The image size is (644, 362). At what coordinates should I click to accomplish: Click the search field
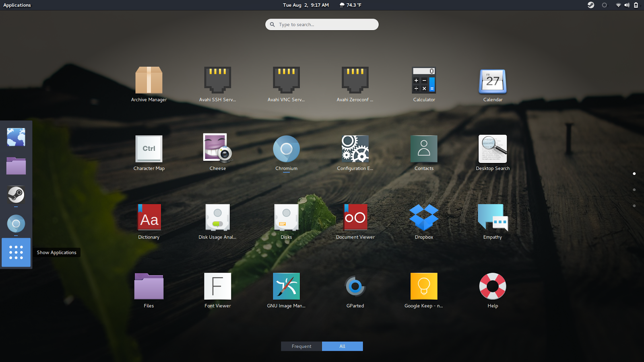point(322,24)
